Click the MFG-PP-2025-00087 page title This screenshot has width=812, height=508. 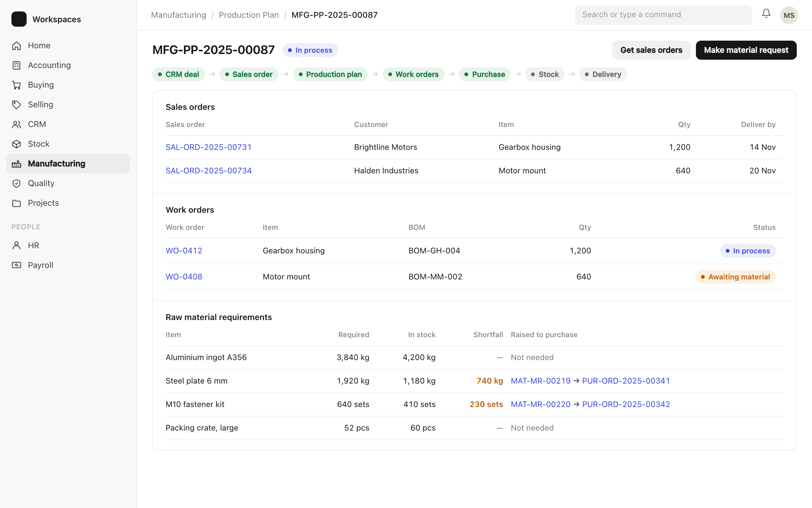click(213, 50)
